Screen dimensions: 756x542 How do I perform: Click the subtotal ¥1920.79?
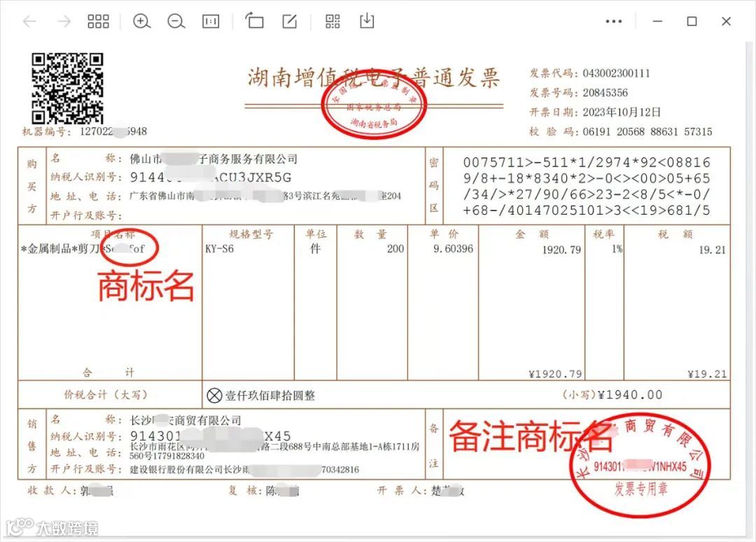555,374
